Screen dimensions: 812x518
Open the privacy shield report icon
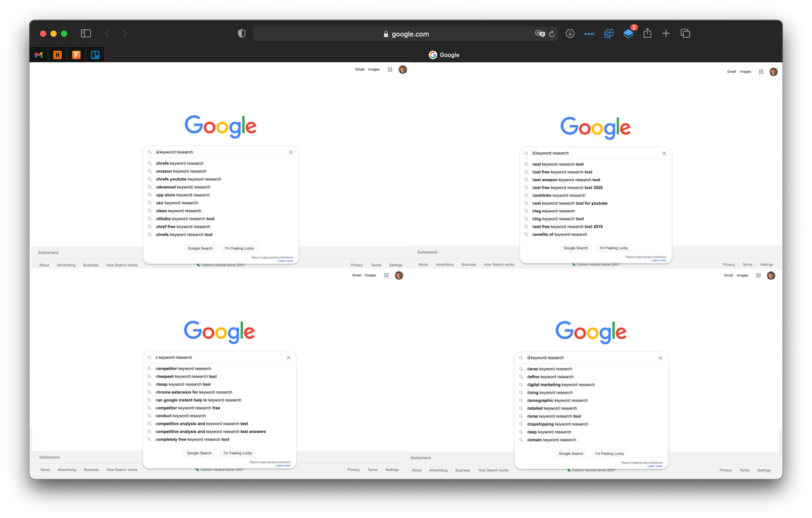(x=242, y=34)
